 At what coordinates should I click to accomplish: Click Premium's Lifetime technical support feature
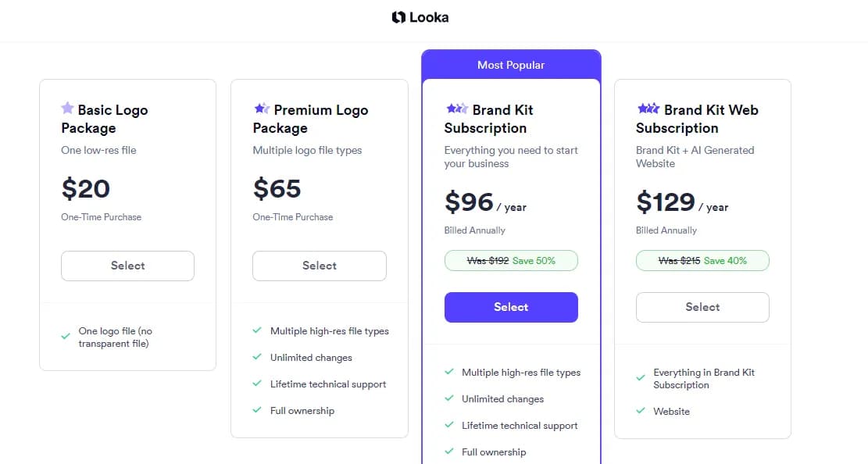coord(328,384)
